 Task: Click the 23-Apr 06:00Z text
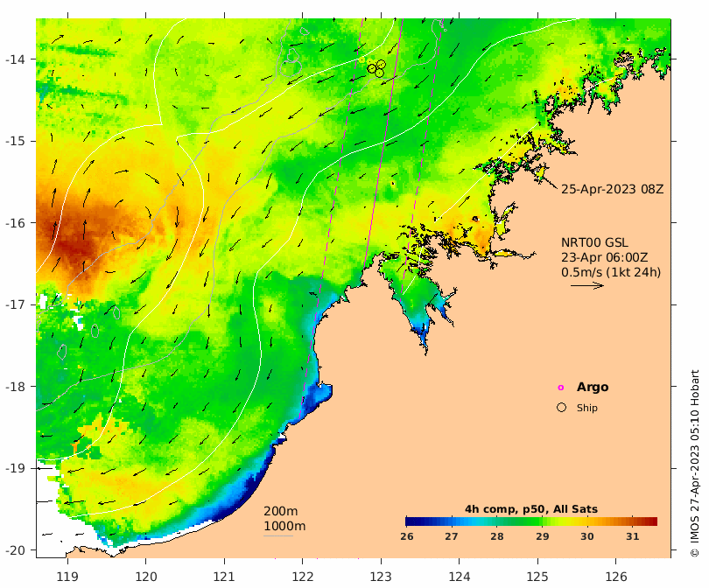click(x=604, y=257)
